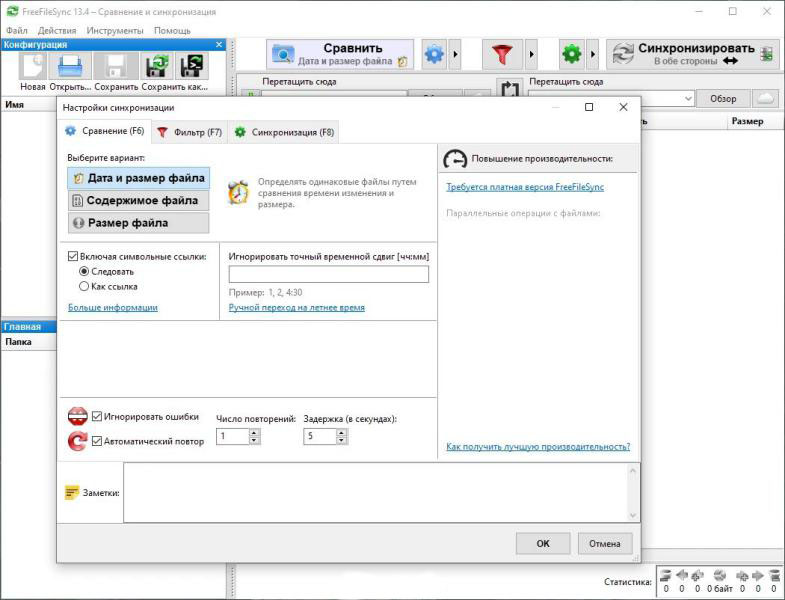Image resolution: width=785 pixels, height=600 pixels.
Task: Click the Синхронизировать button
Action: [693, 54]
